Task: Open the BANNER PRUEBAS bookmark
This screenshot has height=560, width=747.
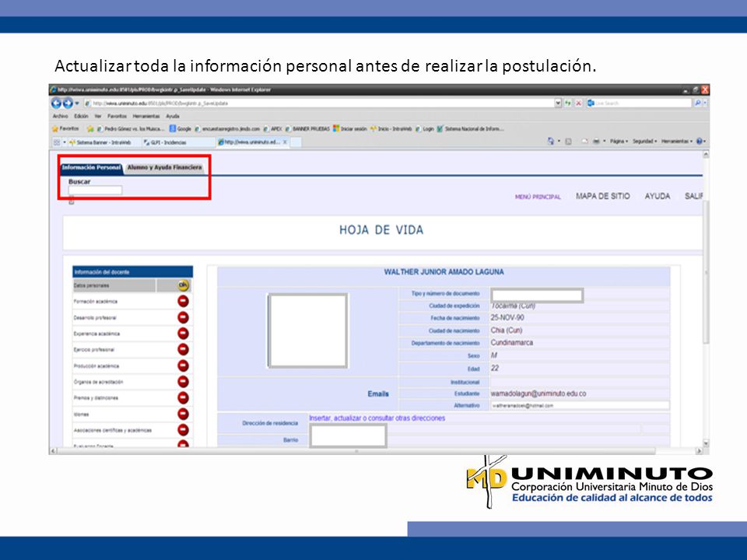Action: [x=307, y=129]
